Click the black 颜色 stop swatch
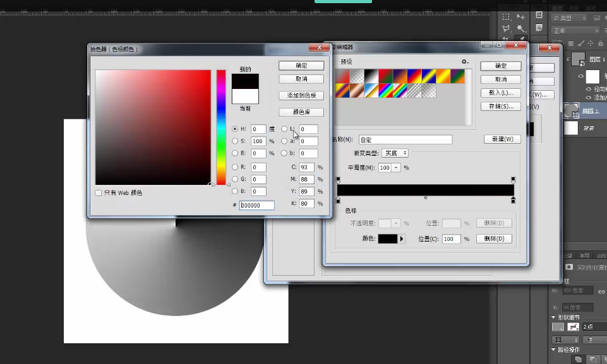Image resolution: width=607 pixels, height=364 pixels. (x=387, y=238)
